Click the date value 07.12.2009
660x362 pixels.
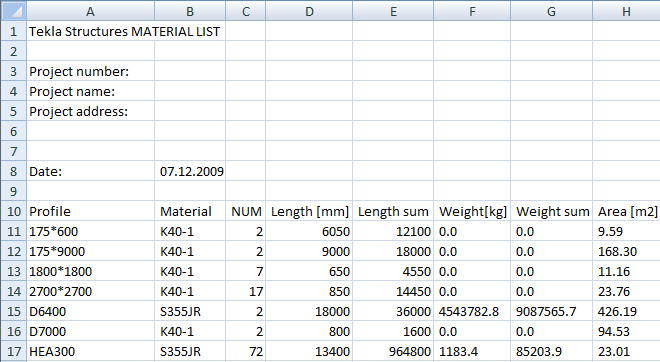190,171
